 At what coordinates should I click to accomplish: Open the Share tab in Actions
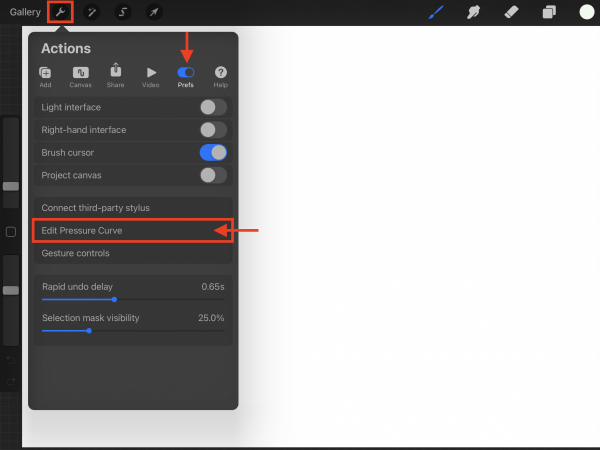pos(116,76)
